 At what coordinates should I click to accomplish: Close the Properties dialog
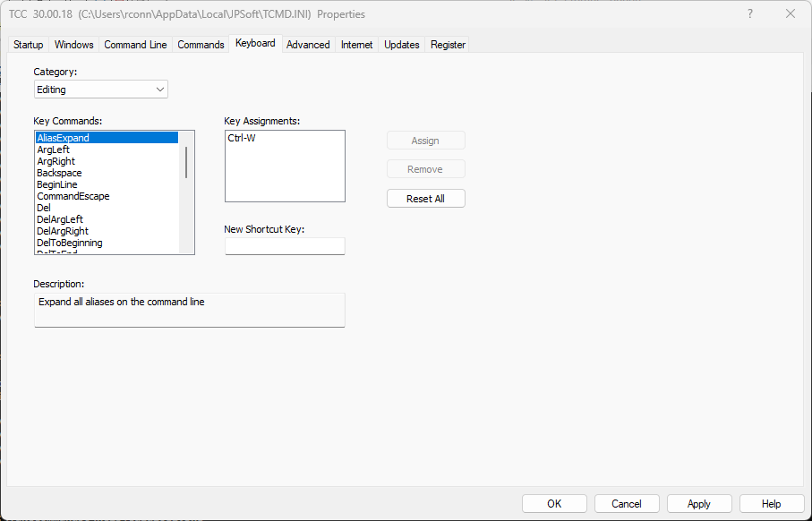point(791,14)
